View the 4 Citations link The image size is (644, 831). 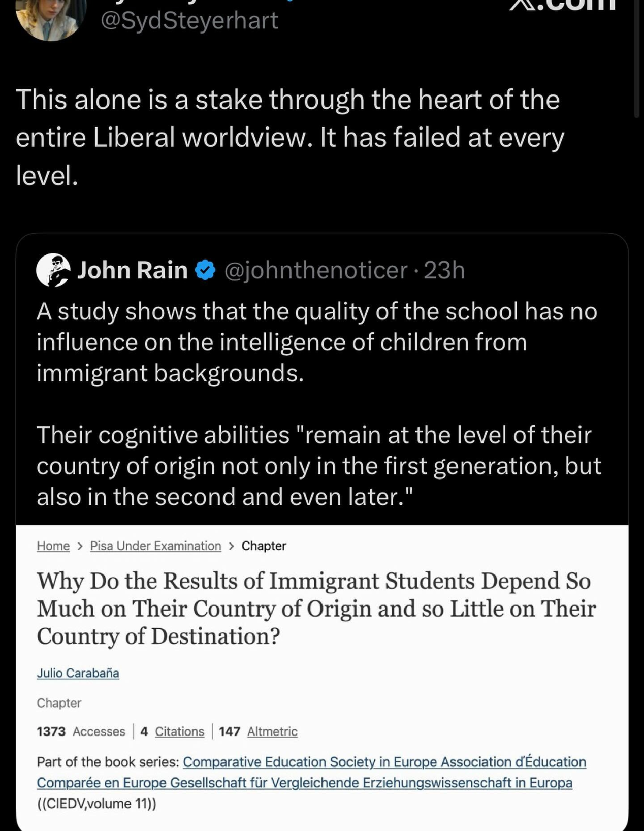172,731
